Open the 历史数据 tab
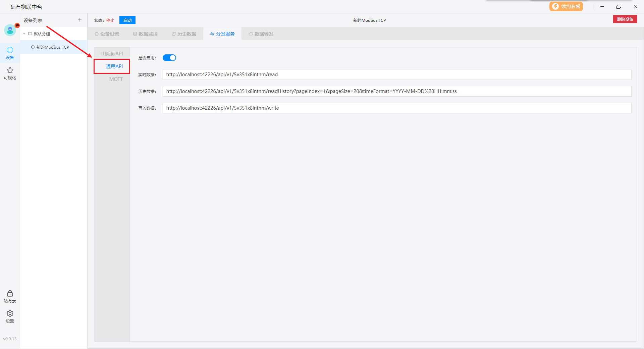The image size is (644, 349). pyautogui.click(x=184, y=34)
